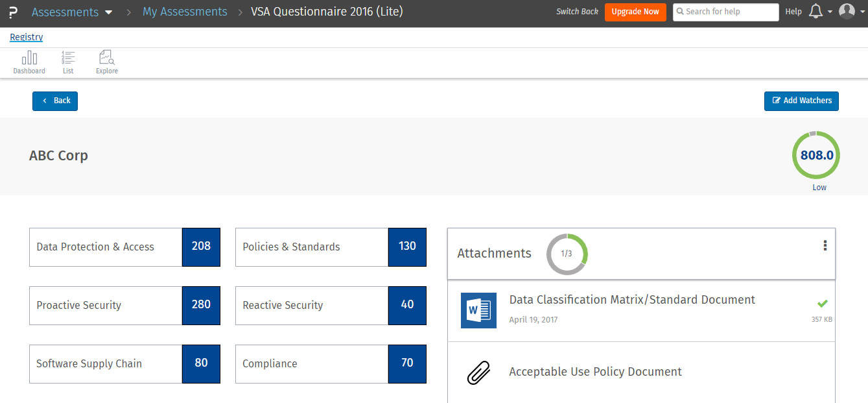Open the user profile avatar menu
The width and height of the screenshot is (868, 403).
(x=847, y=12)
